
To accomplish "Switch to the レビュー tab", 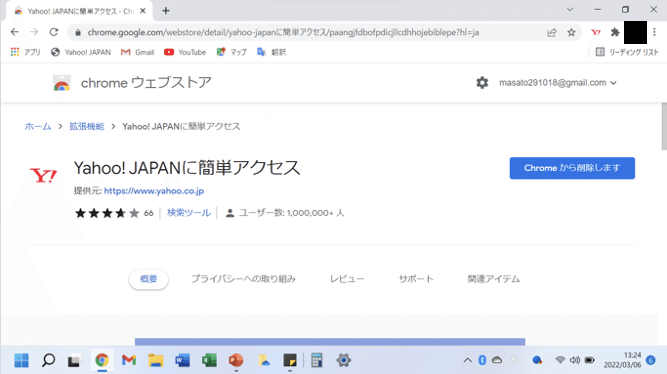I will pos(347,279).
